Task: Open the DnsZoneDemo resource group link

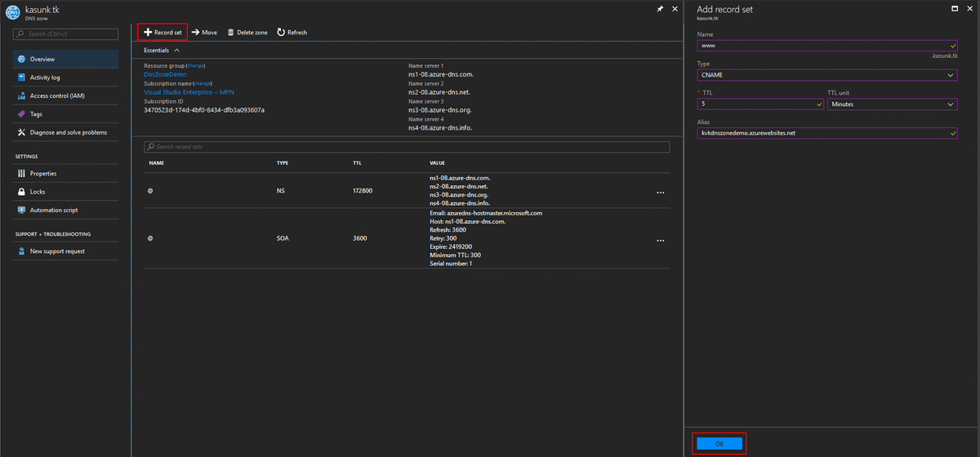Action: tap(165, 74)
